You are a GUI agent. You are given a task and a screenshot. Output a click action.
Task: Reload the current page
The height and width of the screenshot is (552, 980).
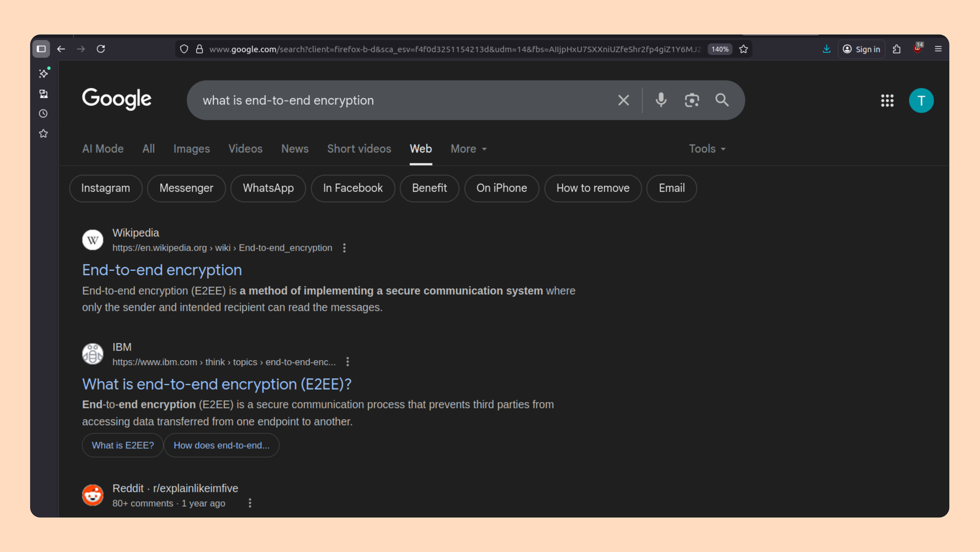(x=101, y=49)
